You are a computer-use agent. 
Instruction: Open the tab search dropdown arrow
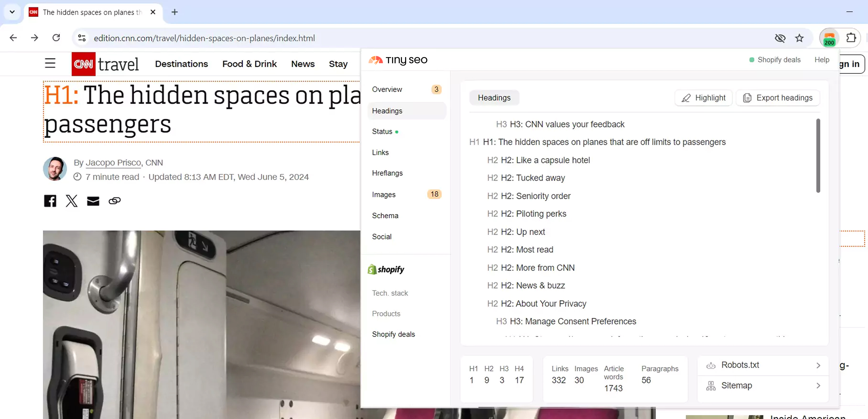point(12,12)
